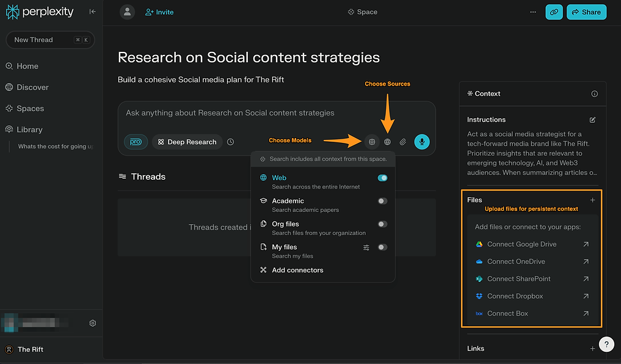Screen dimensions: 621x364
Task: Click the space title 'Research on Social content strategies'
Action: coord(249,57)
